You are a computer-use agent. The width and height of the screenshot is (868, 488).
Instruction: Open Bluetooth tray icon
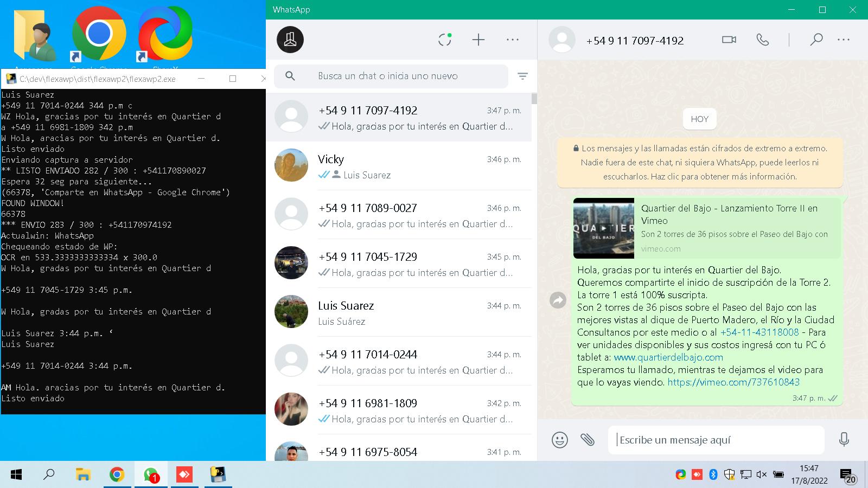pyautogui.click(x=713, y=475)
